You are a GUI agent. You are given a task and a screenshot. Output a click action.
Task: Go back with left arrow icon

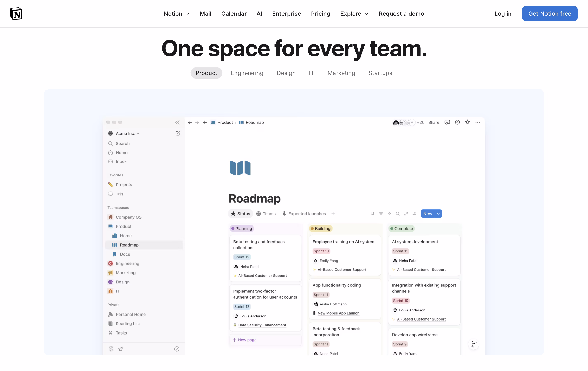tap(190, 122)
